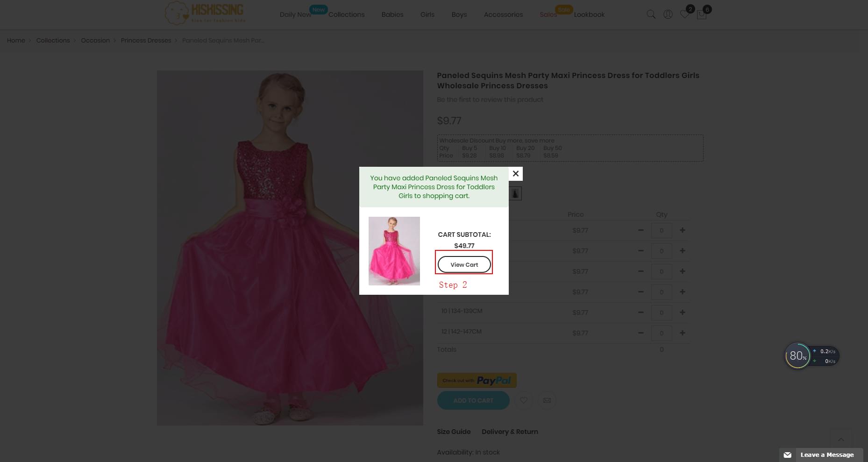Open the account profile icon
This screenshot has height=462, width=868.
pyautogui.click(x=668, y=14)
